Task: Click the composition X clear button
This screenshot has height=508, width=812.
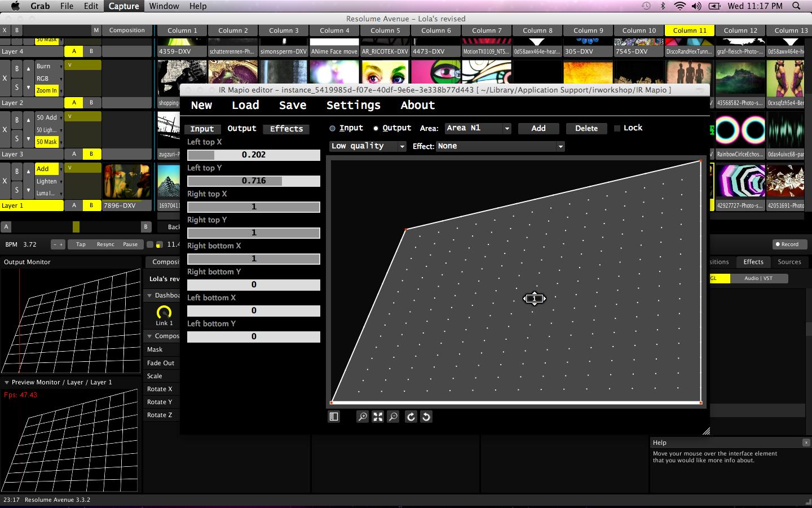Action: click(5, 30)
